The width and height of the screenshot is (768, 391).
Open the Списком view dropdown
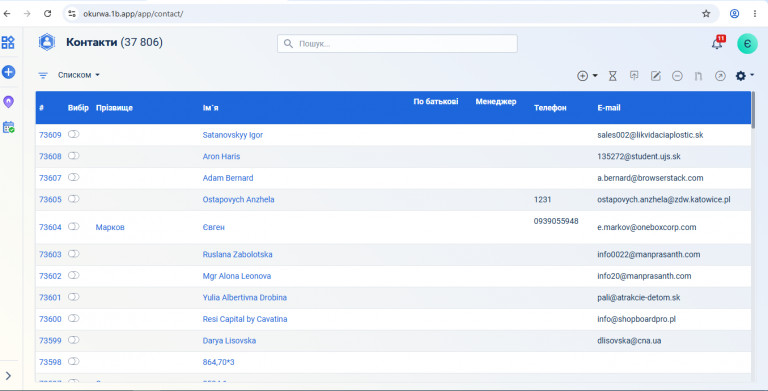tap(79, 75)
